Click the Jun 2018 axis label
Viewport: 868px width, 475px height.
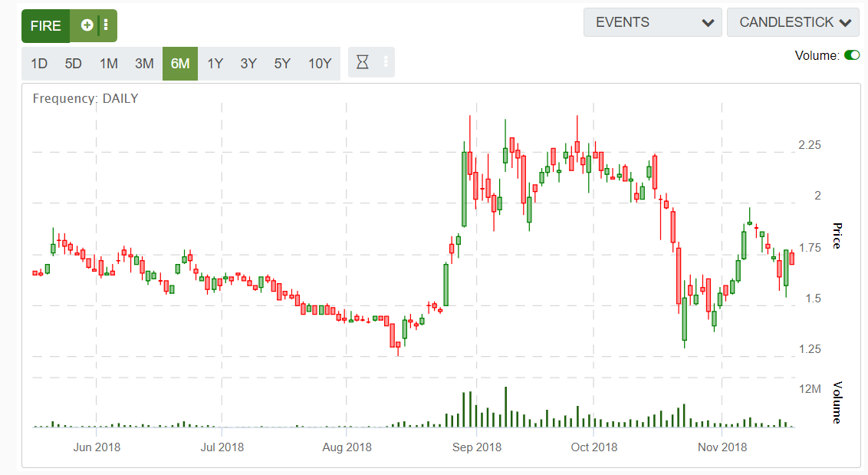click(x=97, y=447)
